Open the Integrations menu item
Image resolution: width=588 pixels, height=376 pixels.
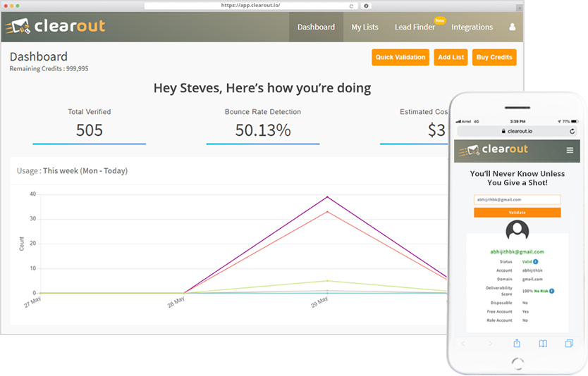point(472,27)
